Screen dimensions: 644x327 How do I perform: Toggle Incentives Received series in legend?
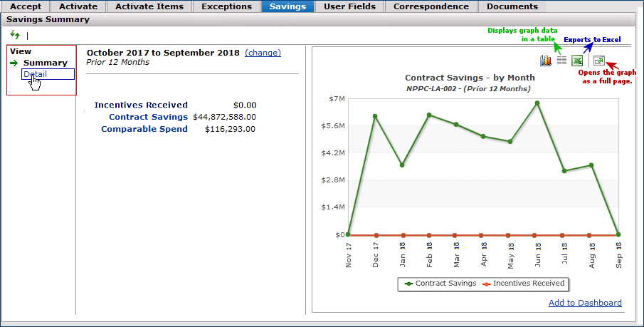pyautogui.click(x=523, y=284)
